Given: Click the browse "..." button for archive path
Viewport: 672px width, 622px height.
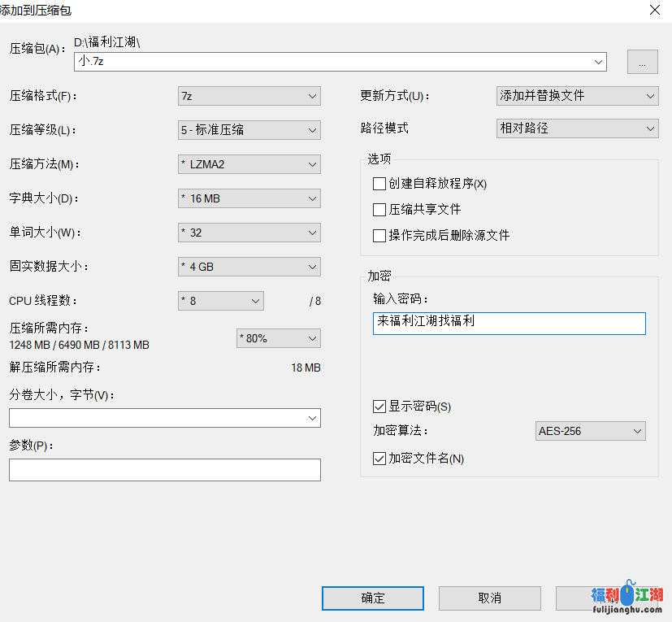Looking at the screenshot, I should click(642, 62).
